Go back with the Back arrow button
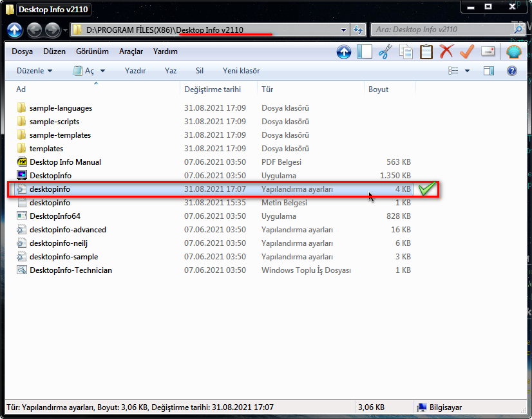The height and width of the screenshot is (419, 532). click(34, 30)
